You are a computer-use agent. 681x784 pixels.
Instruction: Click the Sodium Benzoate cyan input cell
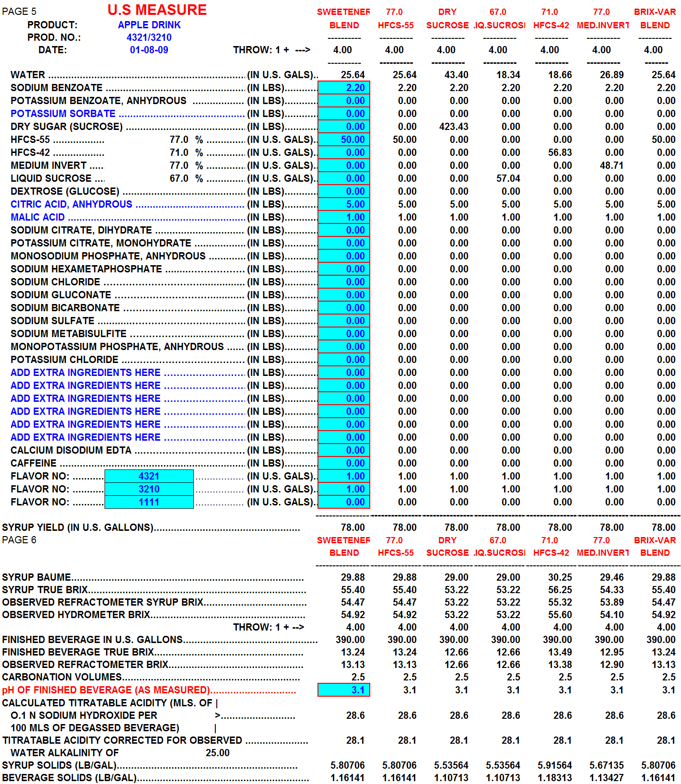344,88
